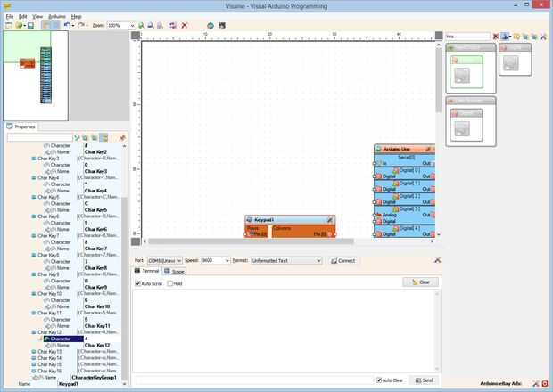This screenshot has width=553, height=392.
Task: Click the Digital[ 4 ] pin icon on Arduino
Action: tap(396, 229)
